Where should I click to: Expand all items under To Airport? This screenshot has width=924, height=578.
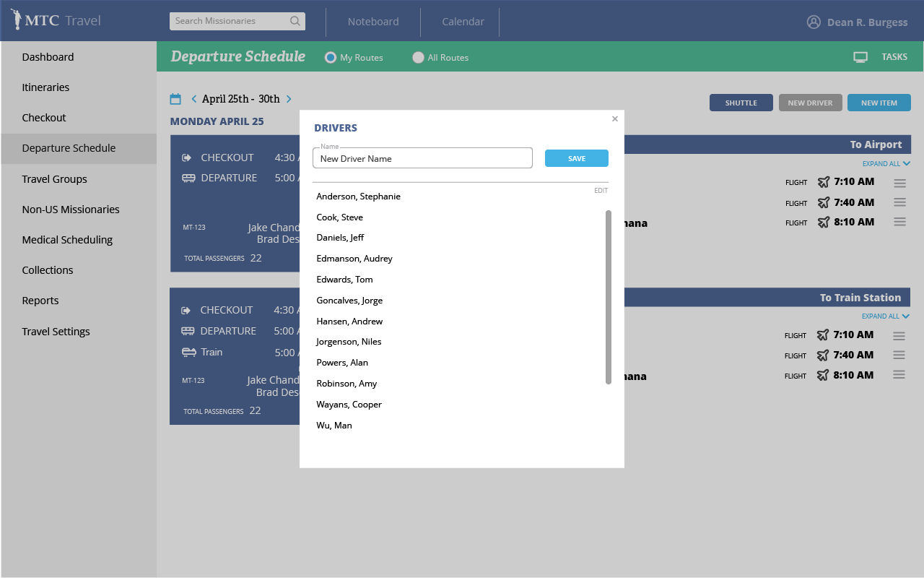tap(886, 164)
